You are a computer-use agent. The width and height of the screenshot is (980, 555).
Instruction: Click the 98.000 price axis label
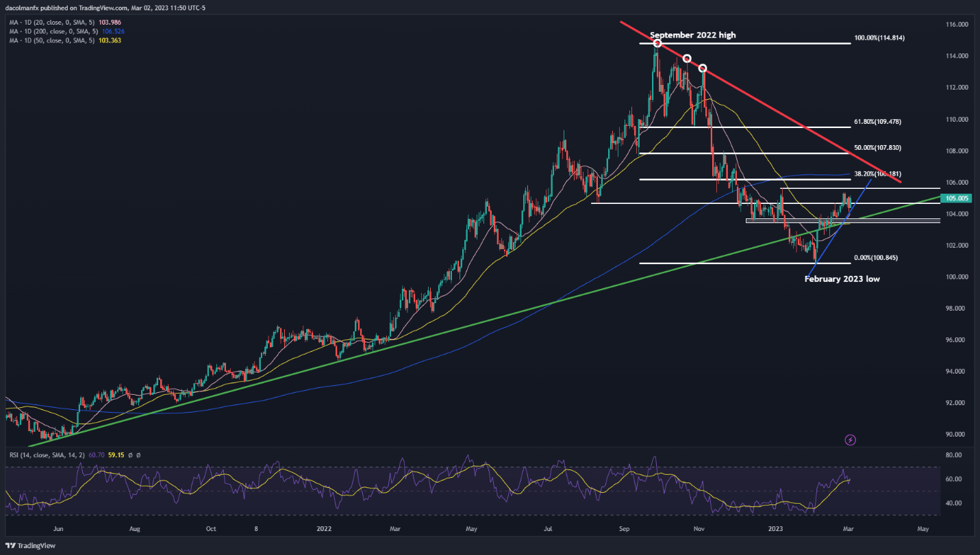pyautogui.click(x=956, y=309)
